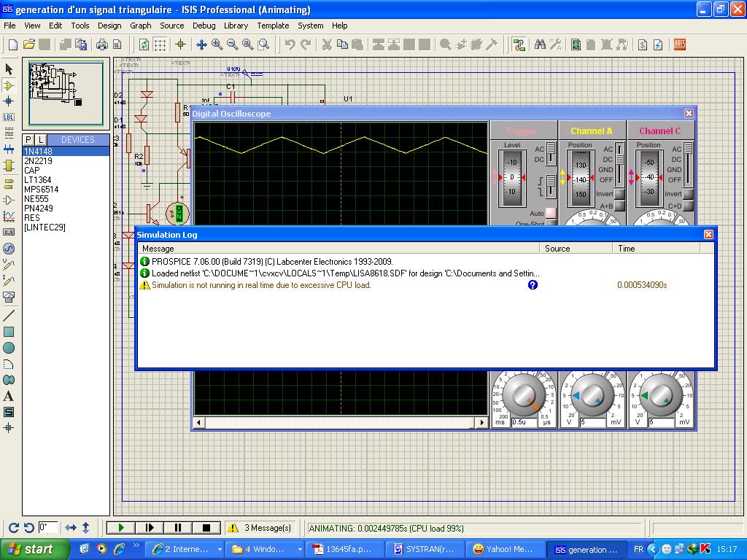The width and height of the screenshot is (747, 560).
Task: Open a design with the folder icon
Action: [29, 44]
